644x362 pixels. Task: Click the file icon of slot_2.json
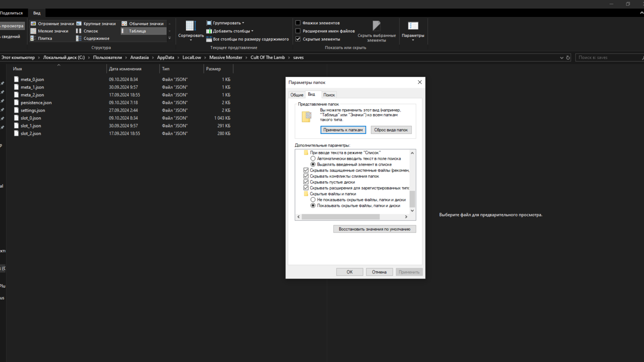[x=16, y=133]
